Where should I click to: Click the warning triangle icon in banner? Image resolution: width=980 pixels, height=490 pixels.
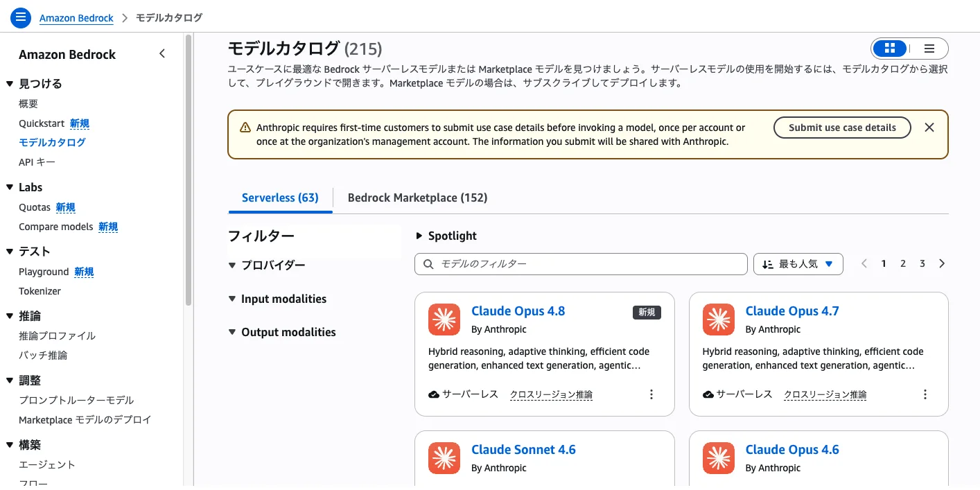tap(245, 128)
